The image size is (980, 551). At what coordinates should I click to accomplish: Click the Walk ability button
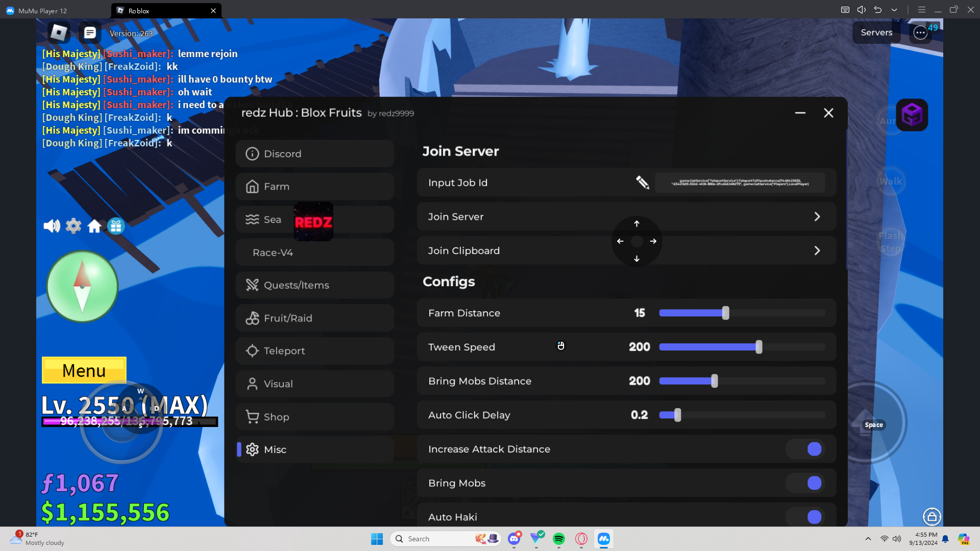891,181
